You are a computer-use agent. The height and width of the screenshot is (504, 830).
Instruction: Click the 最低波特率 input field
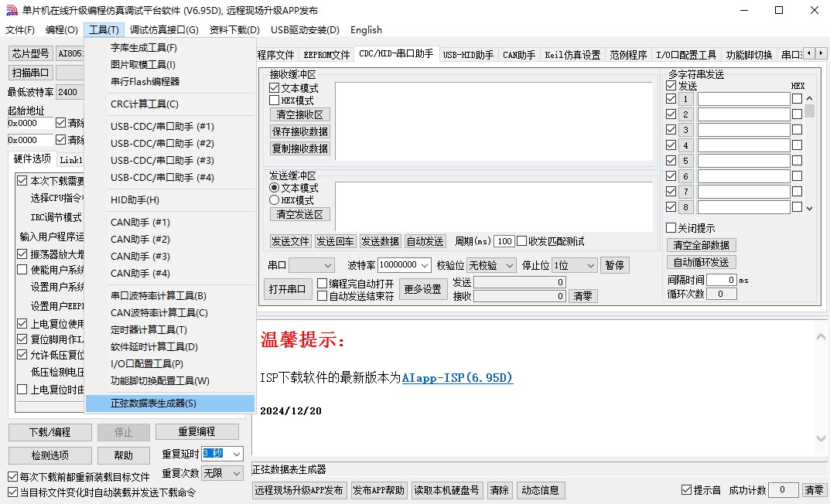click(x=70, y=92)
